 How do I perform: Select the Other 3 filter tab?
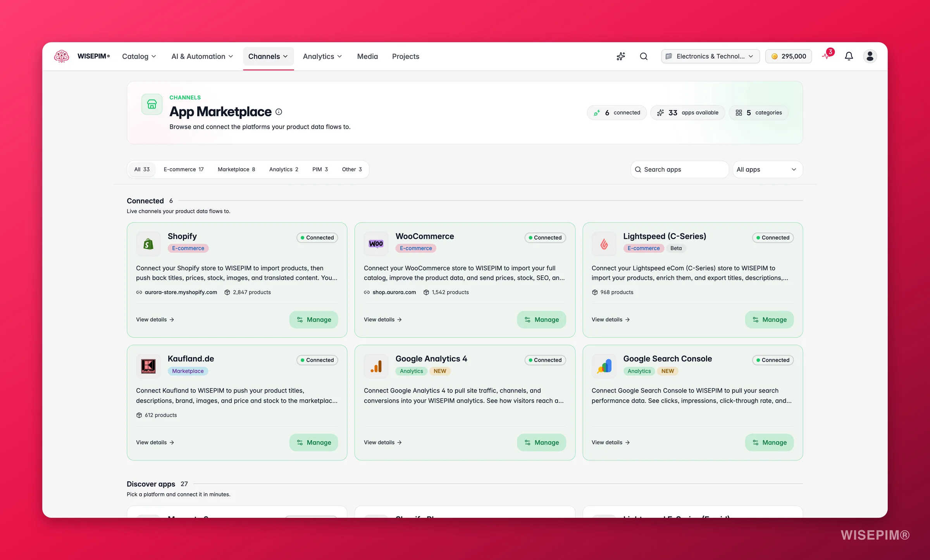coord(352,169)
